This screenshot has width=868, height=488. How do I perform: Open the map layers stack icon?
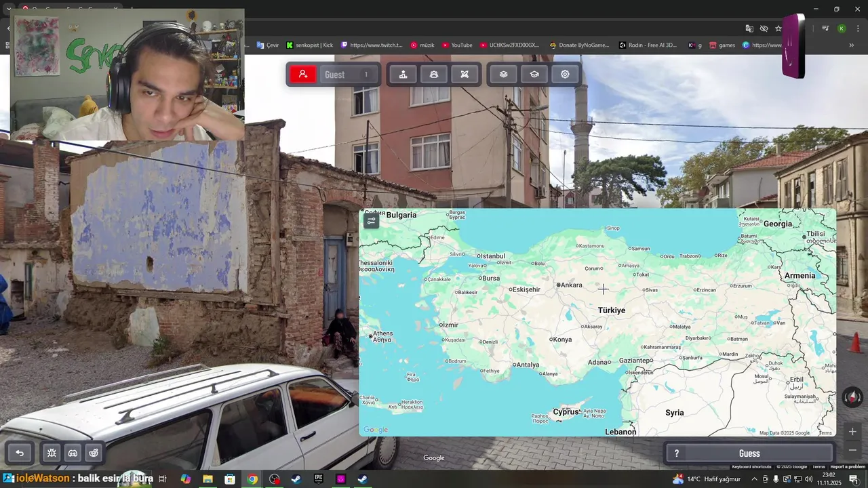click(503, 75)
